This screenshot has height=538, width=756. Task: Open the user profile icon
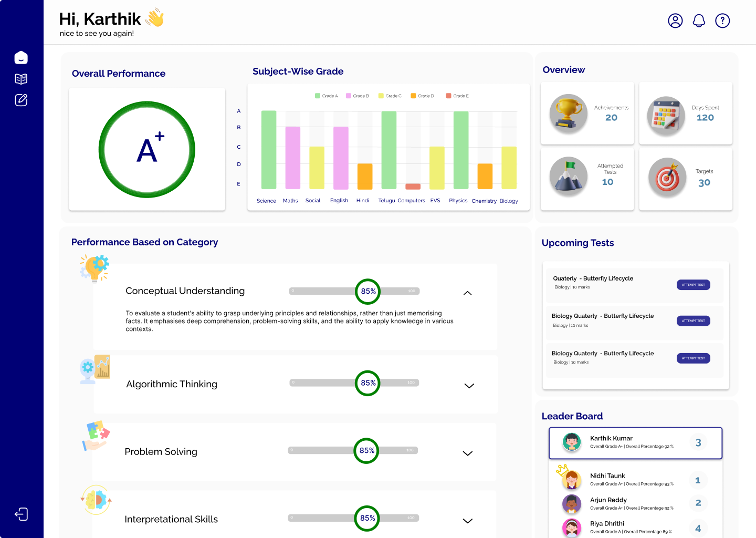[x=675, y=20]
